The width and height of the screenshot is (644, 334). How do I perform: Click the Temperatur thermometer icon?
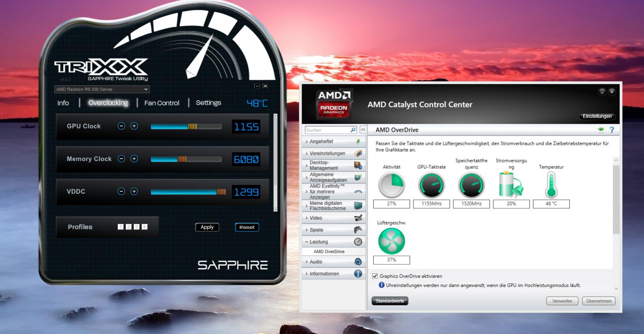[551, 185]
